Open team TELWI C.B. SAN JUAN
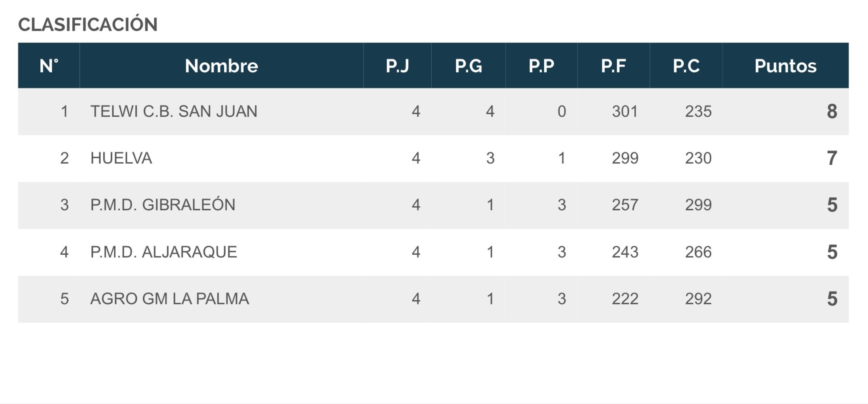Screen dimensions: 868x404 point(174,111)
